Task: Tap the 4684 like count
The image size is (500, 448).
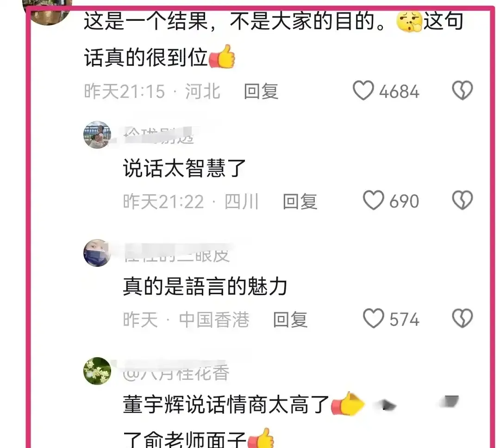Action: (399, 92)
